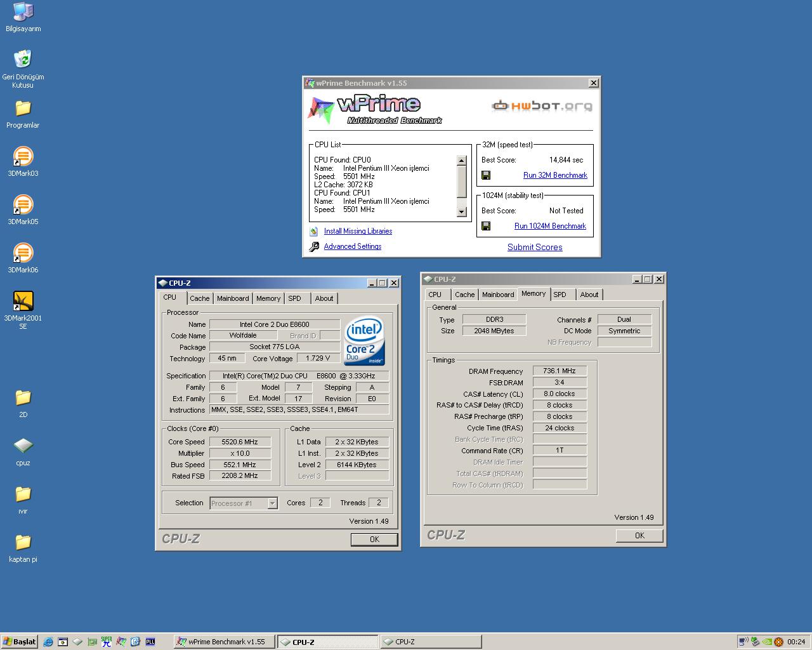
Task: Click the Install Missing Libraries icon
Action: [313, 231]
